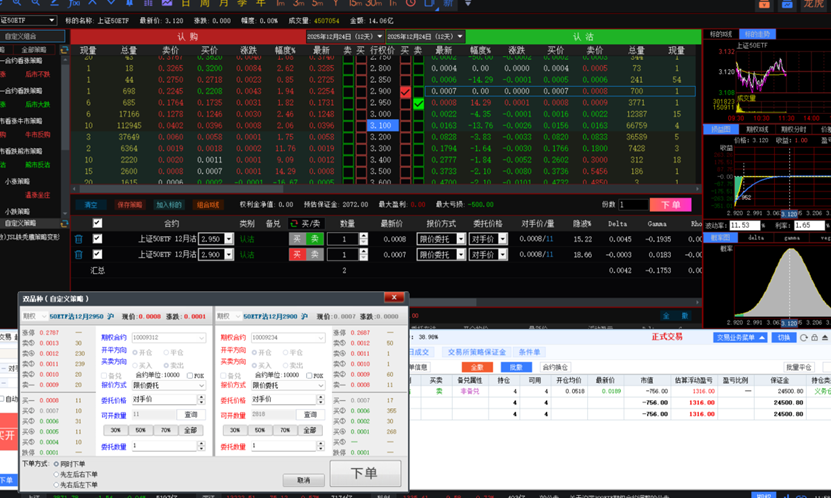Click refresh icon in trading panel header
Screen dimensions: 831x498
pyautogui.click(x=803, y=337)
